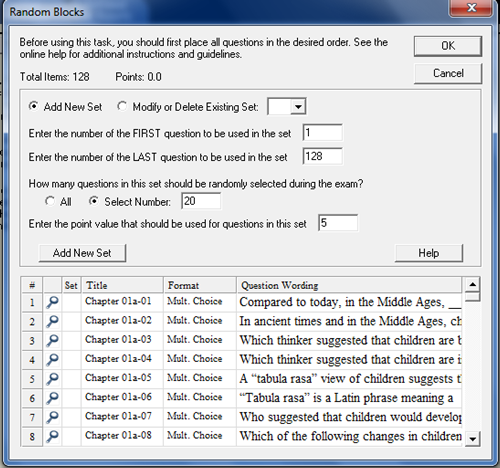500x468 pixels.
Task: Click magnifier icon for Chapter 01a-06
Action: point(52,398)
